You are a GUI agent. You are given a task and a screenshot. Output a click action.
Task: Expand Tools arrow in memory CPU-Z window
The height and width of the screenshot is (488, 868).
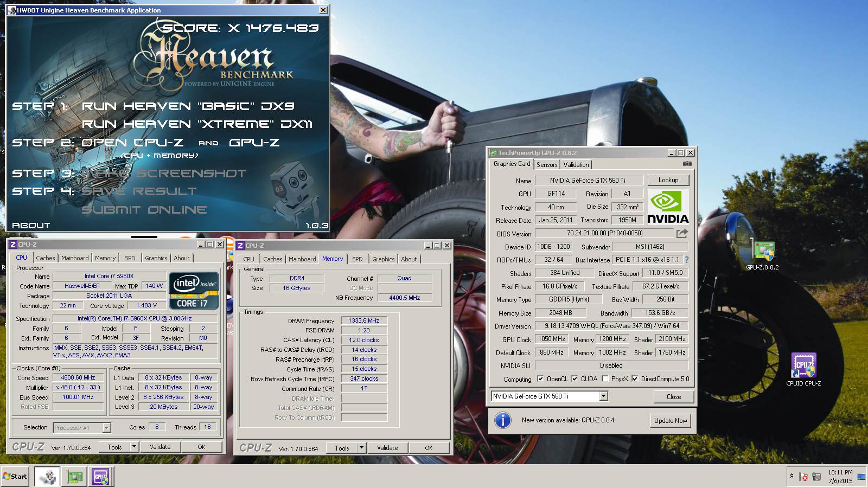(361, 448)
